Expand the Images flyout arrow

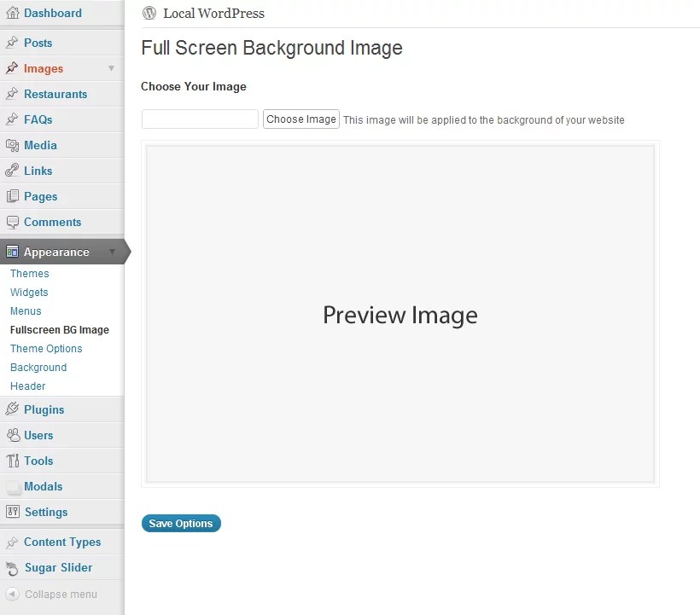[112, 68]
